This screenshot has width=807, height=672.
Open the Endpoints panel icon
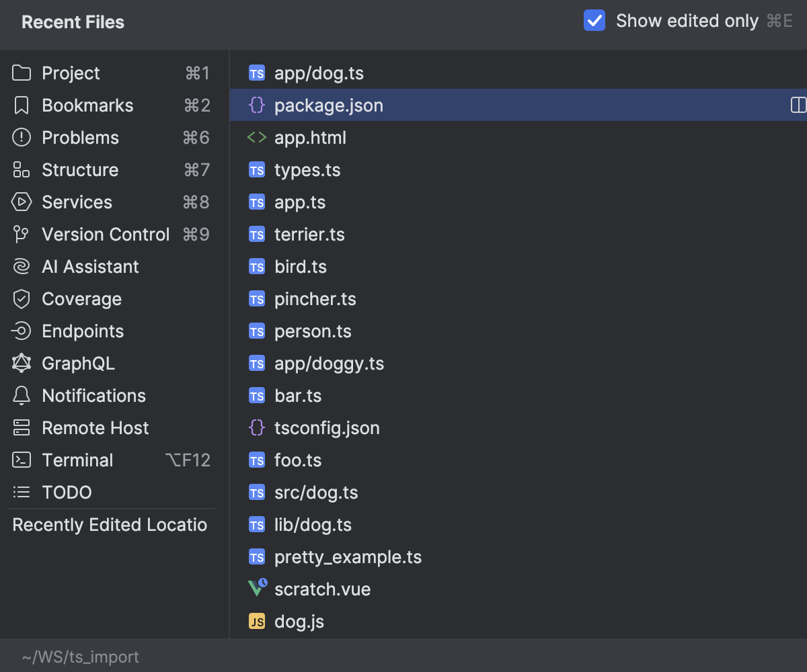83,331
